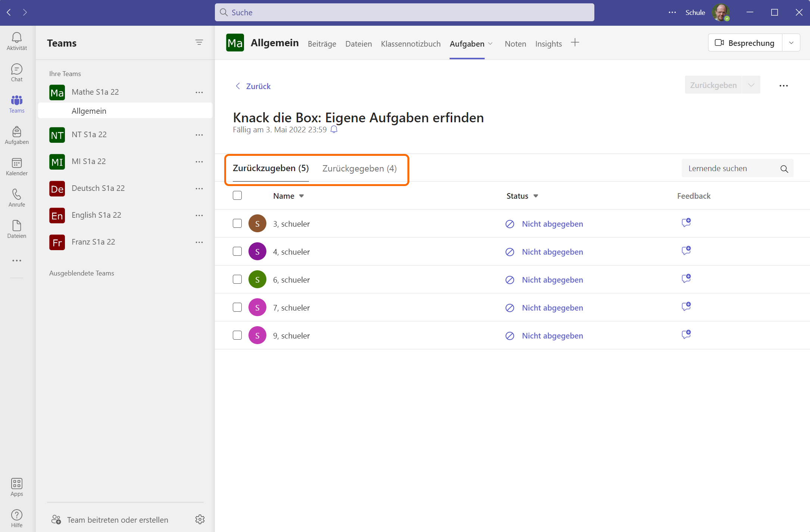Click the filter teams icon

(x=199, y=43)
